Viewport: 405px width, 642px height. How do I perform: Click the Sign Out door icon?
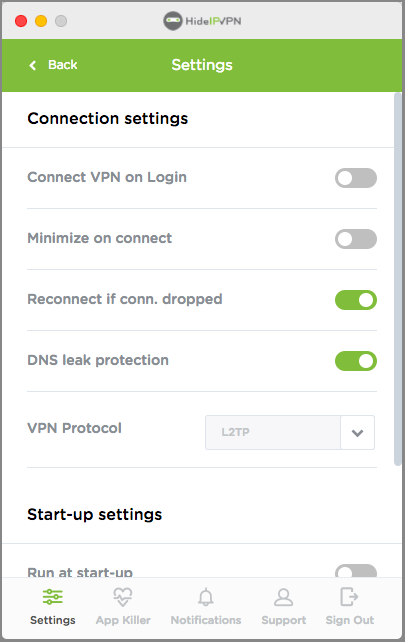349,597
